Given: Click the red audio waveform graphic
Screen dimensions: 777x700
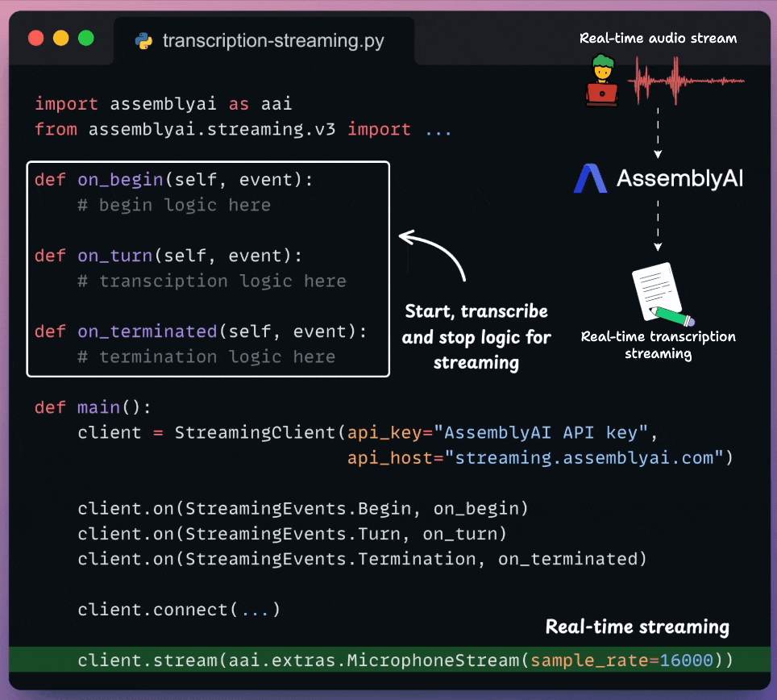Looking at the screenshot, I should (686, 81).
